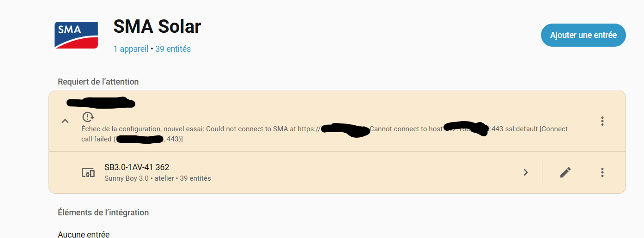Viewport: 644px width, 238px height.
Task: Click the device icon beside SB3.0-1AV-41 362
Action: point(88,173)
